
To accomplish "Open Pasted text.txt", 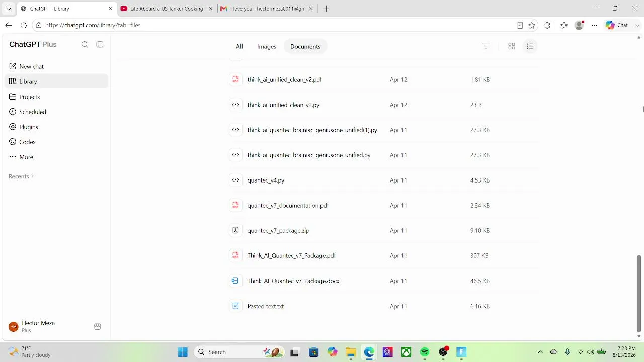I will coord(265,306).
